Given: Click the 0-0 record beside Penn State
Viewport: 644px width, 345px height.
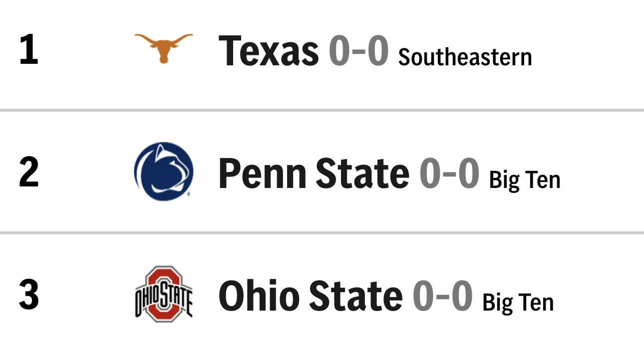Looking at the screenshot, I should pos(449,173).
